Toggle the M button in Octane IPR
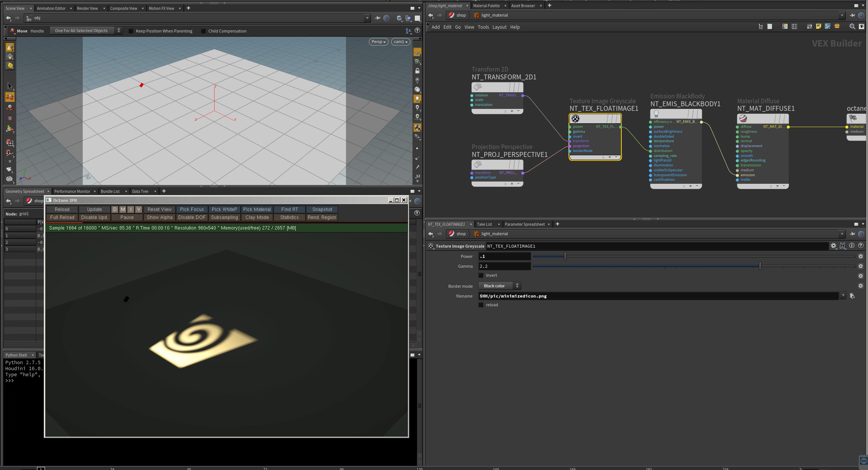Image resolution: width=868 pixels, height=470 pixels. coord(123,209)
